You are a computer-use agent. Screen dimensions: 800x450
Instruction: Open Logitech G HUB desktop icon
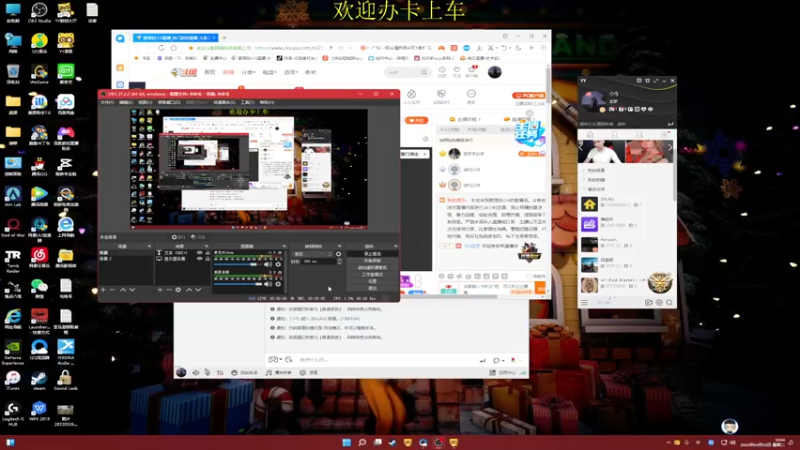point(13,413)
